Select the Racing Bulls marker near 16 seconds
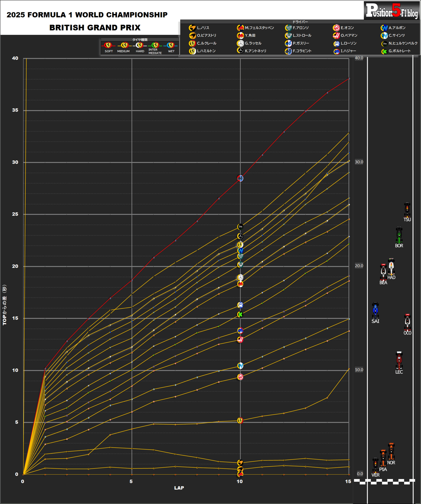This screenshot has height=504, width=421. (x=240, y=305)
